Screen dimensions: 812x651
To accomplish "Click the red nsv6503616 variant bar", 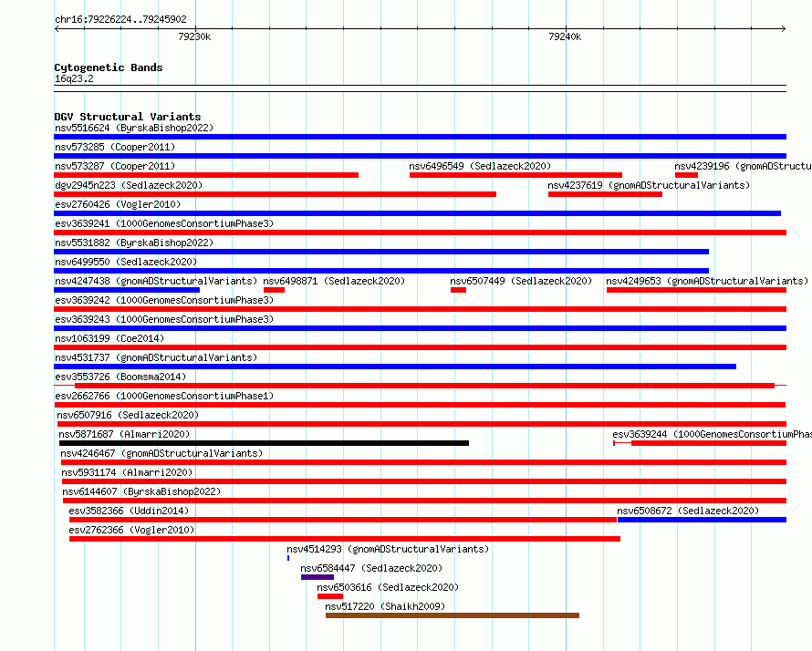I will pyautogui.click(x=330, y=596).
